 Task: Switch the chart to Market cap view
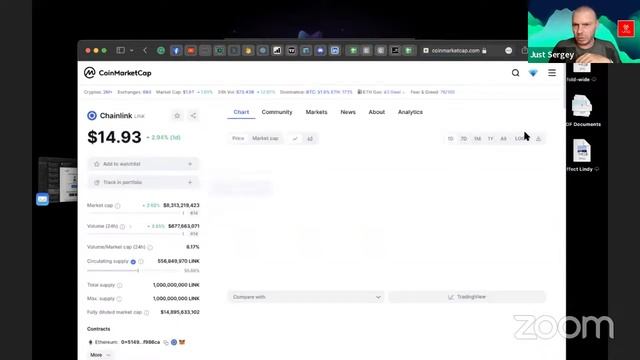click(265, 139)
